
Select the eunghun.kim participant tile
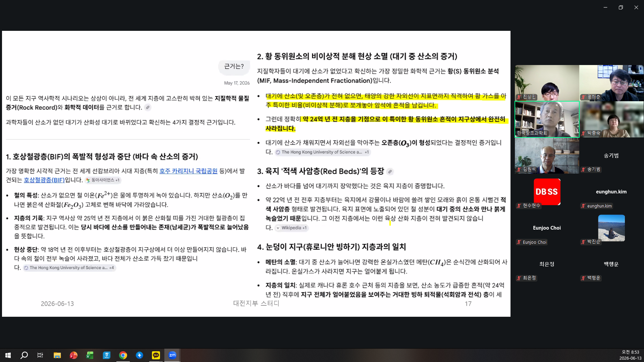611,192
